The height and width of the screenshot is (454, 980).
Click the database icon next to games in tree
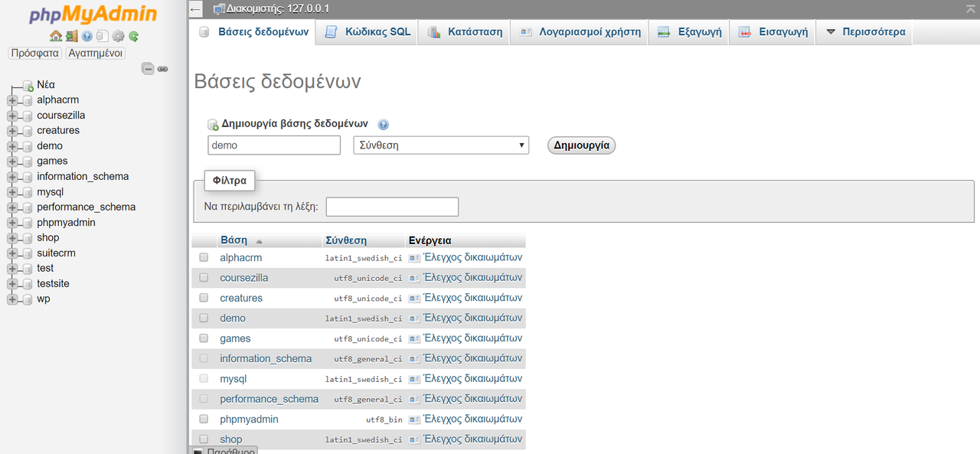click(28, 162)
